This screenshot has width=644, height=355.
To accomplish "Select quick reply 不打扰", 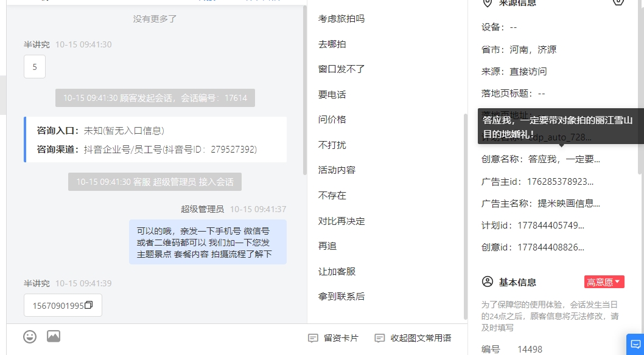I will pos(332,145).
